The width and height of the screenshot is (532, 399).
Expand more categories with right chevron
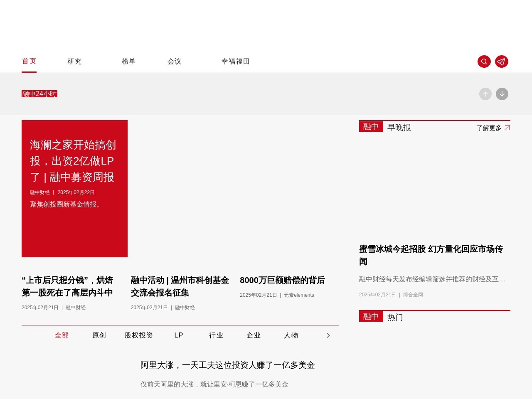[328, 335]
